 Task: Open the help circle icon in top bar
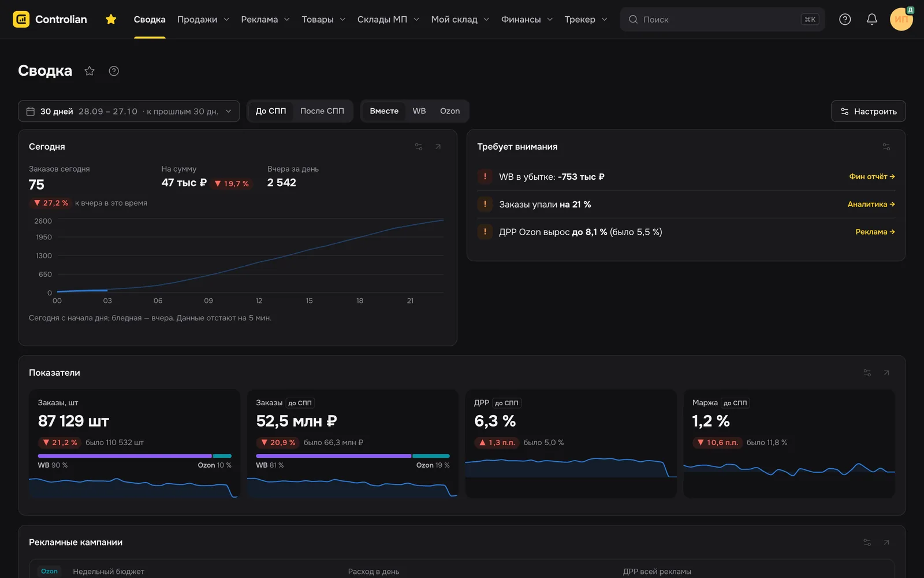point(845,19)
